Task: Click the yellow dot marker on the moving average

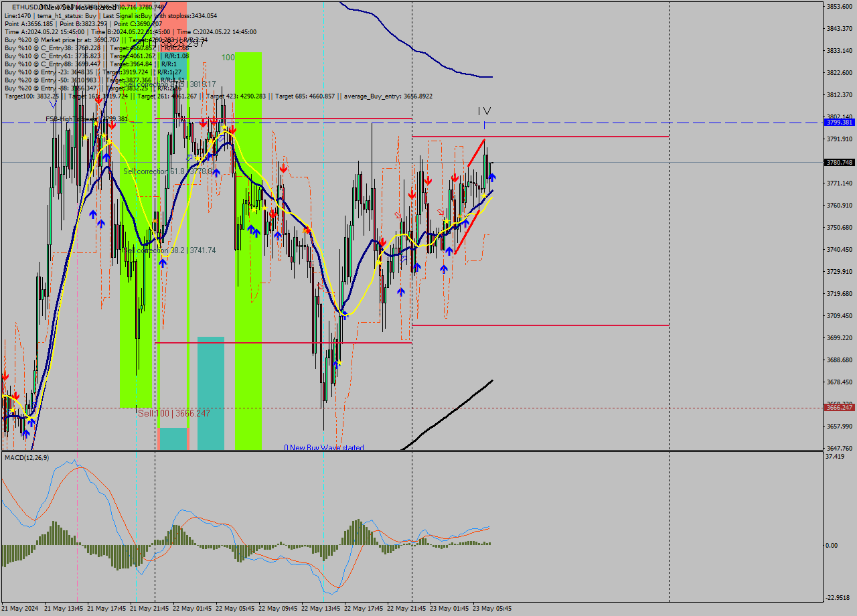Action: tap(484, 196)
